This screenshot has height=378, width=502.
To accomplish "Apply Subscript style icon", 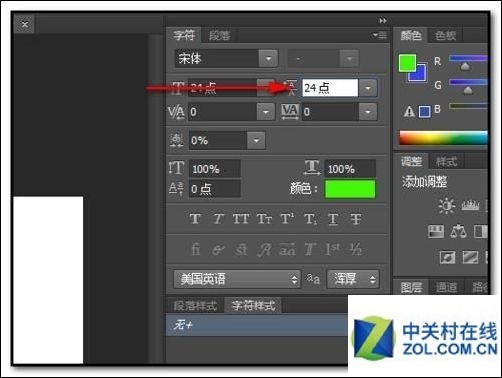I will [x=310, y=219].
